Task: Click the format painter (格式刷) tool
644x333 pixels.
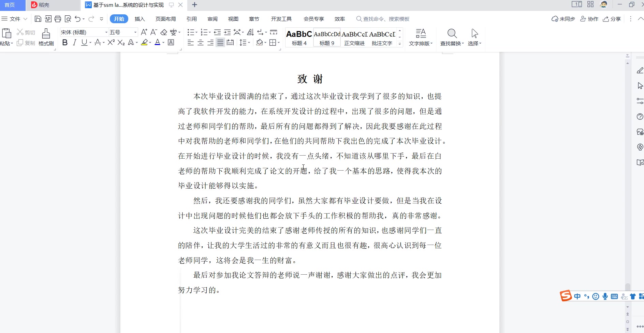Action: tap(46, 37)
